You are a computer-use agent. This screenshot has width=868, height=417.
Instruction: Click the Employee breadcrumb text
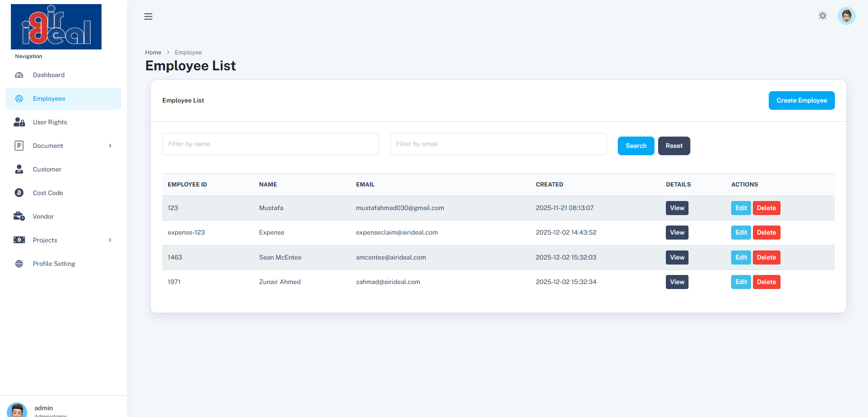click(188, 53)
